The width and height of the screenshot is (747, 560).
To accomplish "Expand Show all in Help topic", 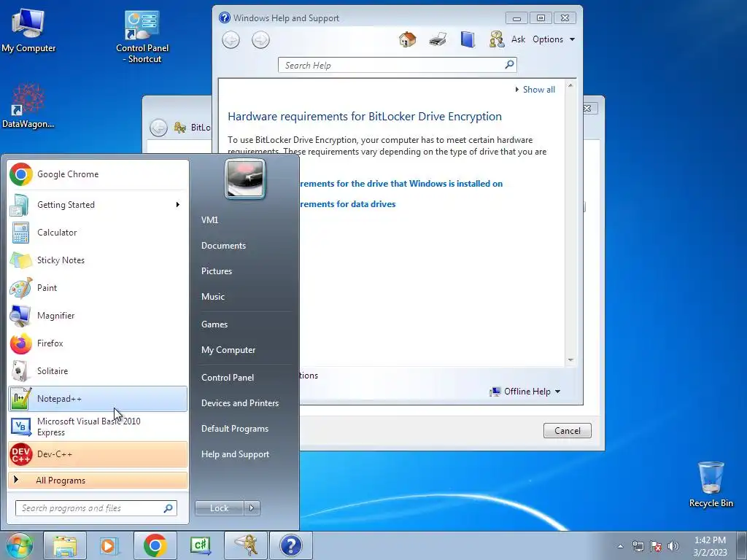I will point(535,90).
